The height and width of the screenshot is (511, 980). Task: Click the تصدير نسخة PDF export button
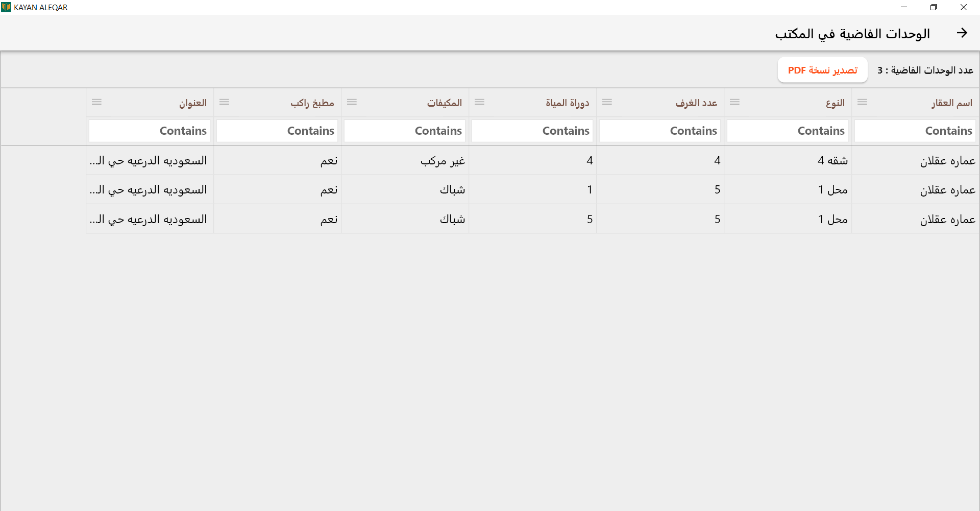[822, 70]
